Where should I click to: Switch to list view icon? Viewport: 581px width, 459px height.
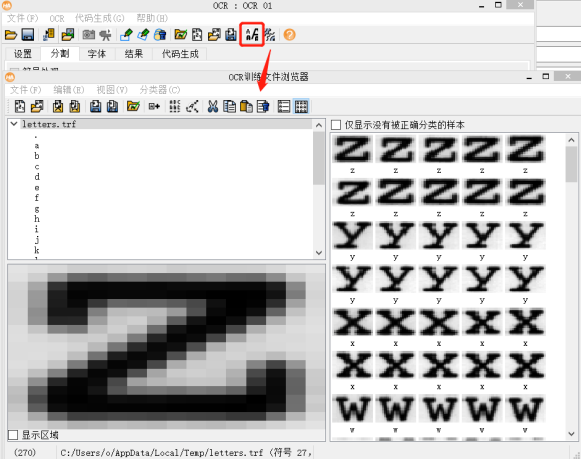click(284, 107)
